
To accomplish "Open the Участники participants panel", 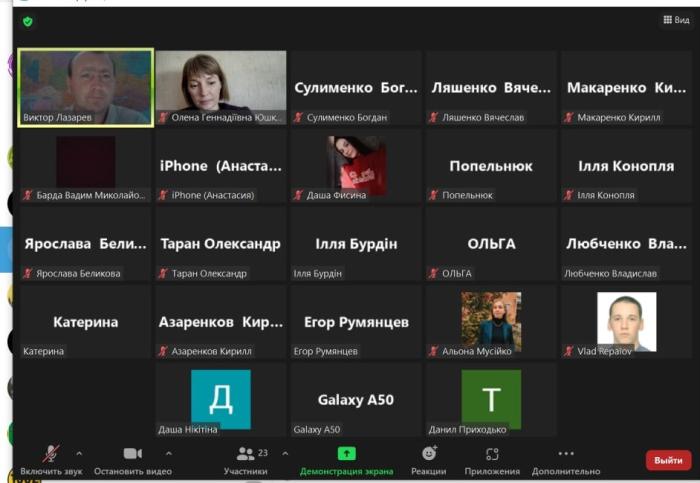I will [245, 458].
